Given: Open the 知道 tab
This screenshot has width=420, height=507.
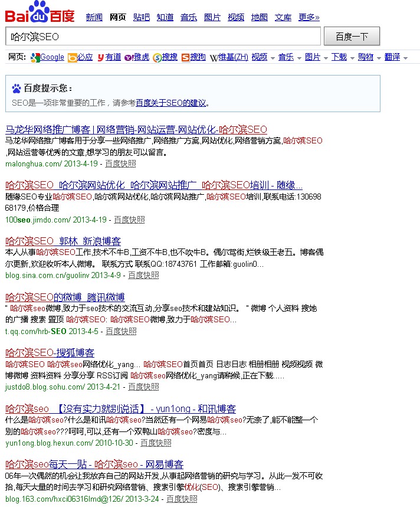Looking at the screenshot, I should [165, 17].
